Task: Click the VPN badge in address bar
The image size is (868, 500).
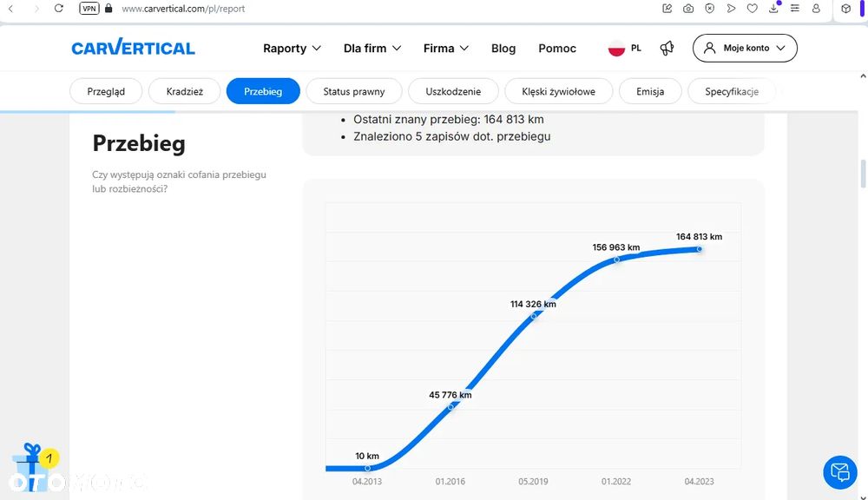Action: click(x=89, y=8)
